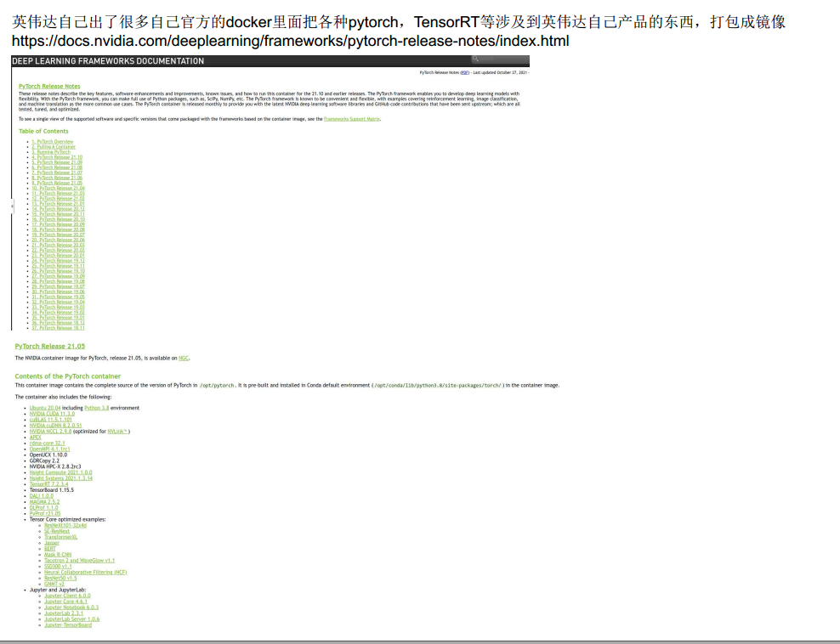Viewport: 840px width, 644px height.
Task: Open TOC entry 14. PyTorch Release 20.12
Action: pyautogui.click(x=58, y=209)
